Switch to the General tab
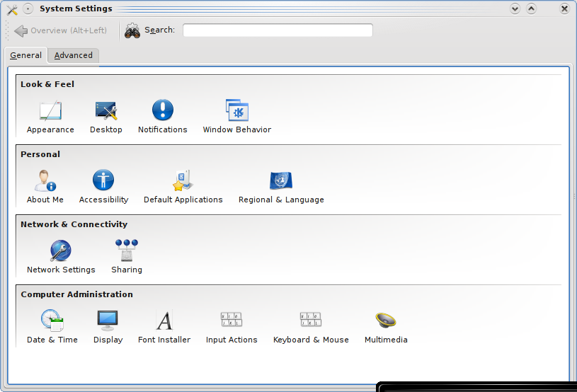 point(25,55)
